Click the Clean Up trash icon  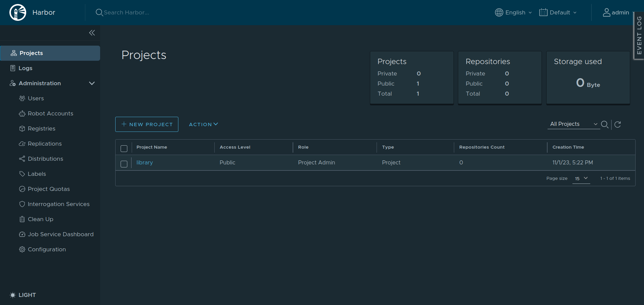pos(22,219)
